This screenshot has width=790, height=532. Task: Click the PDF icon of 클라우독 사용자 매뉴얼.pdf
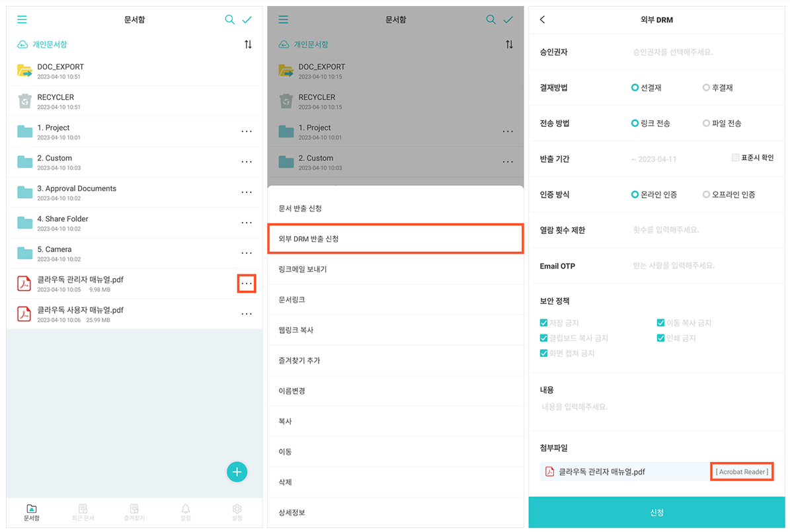point(24,314)
